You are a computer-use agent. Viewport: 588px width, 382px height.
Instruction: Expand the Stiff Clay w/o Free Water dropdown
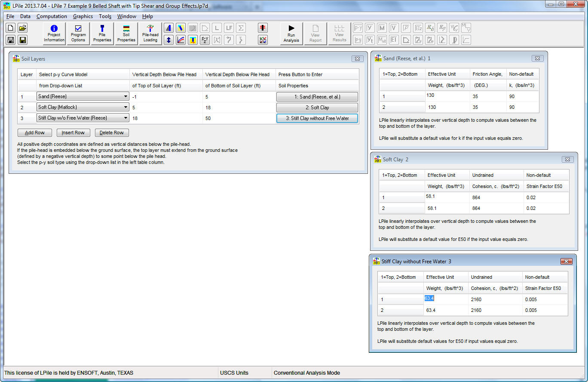tap(126, 118)
